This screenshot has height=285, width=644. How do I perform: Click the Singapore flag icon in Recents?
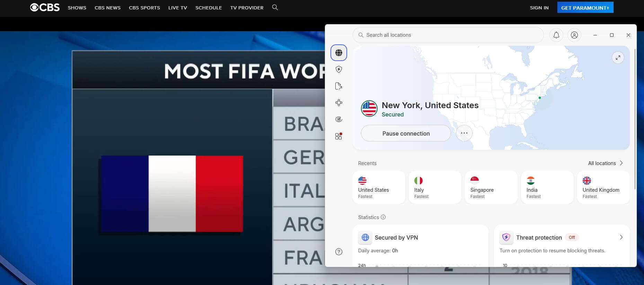475,180
